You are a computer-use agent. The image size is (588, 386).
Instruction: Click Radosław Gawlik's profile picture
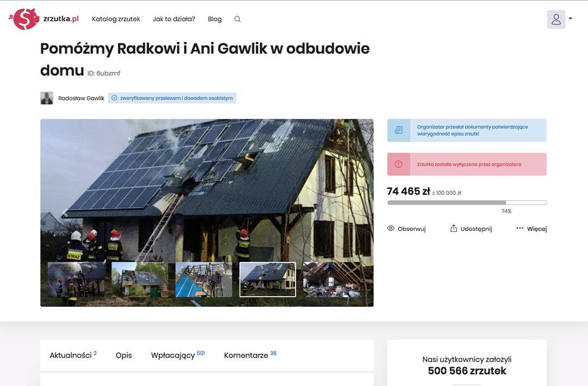click(x=47, y=98)
